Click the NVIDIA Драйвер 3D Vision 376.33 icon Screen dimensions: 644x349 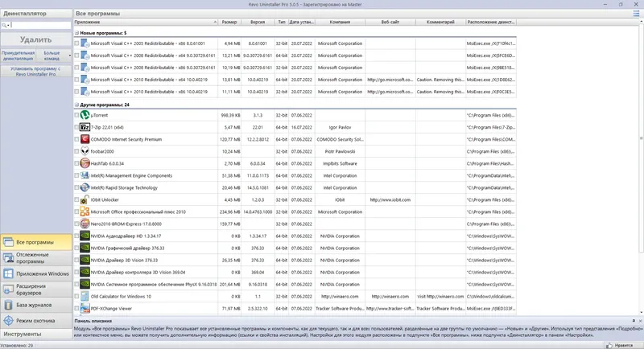[x=85, y=261]
